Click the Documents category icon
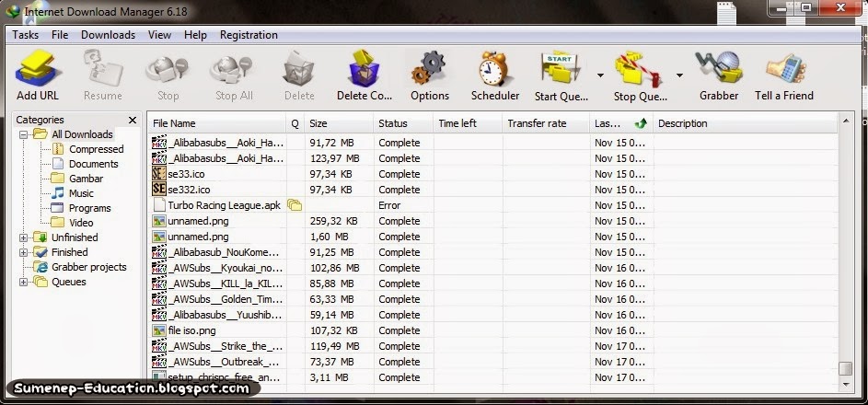This screenshot has width=868, height=405. click(58, 164)
